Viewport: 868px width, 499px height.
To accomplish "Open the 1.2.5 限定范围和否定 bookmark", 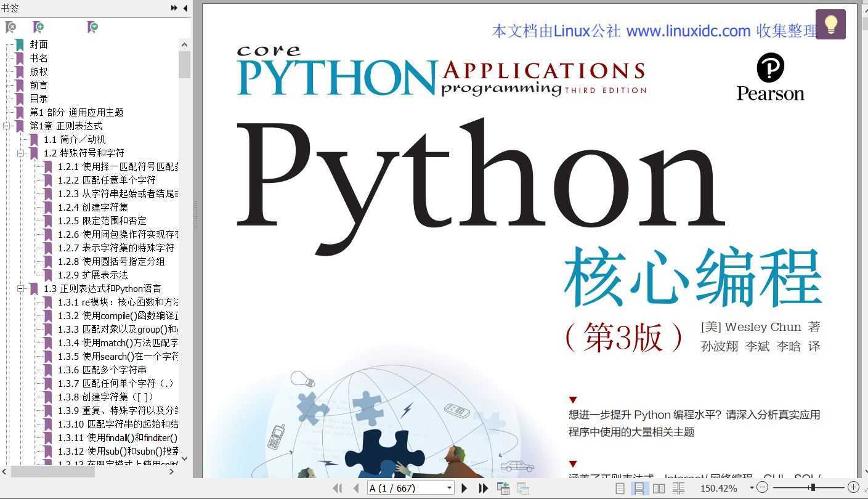I will click(x=102, y=221).
